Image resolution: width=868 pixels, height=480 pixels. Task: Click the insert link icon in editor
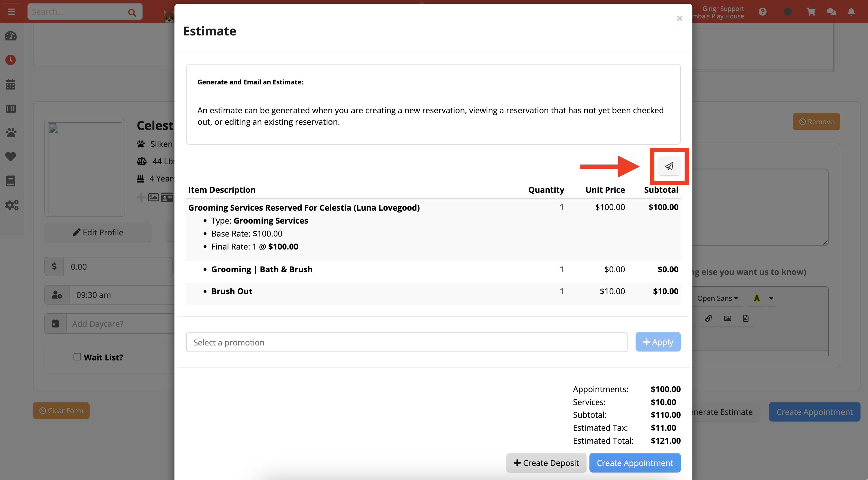709,318
